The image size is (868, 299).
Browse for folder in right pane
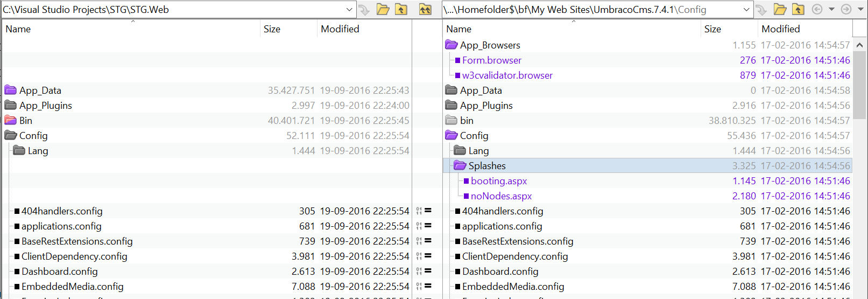click(x=780, y=10)
